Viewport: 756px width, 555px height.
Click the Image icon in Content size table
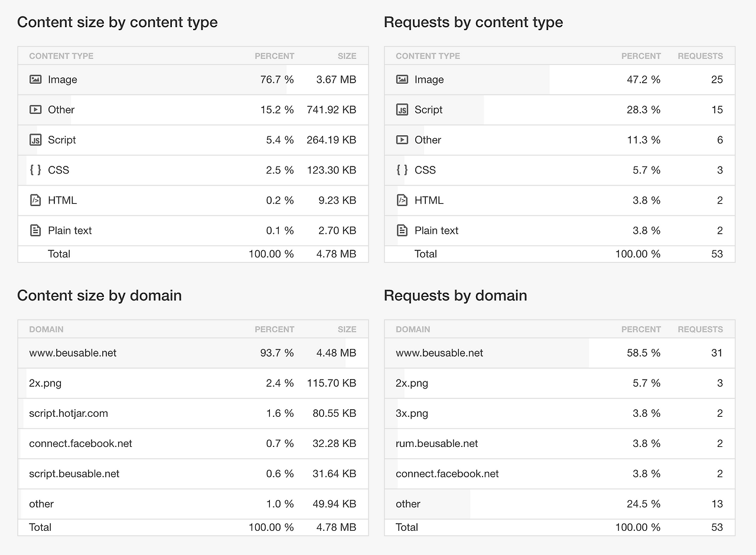[x=35, y=80]
